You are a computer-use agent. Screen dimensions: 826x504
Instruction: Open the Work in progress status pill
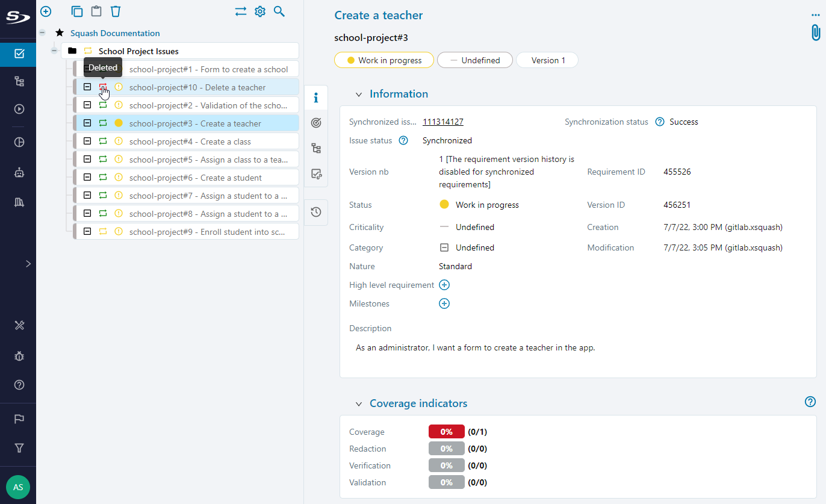[x=383, y=60]
